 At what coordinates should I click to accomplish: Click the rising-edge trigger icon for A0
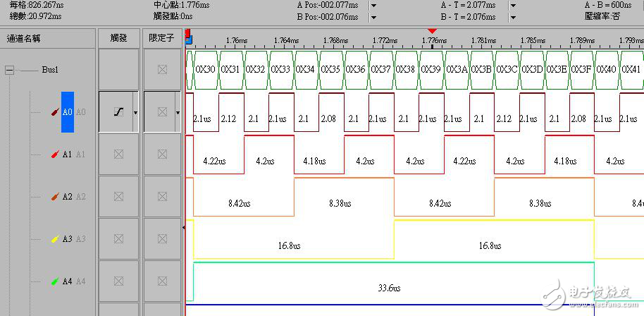point(118,111)
